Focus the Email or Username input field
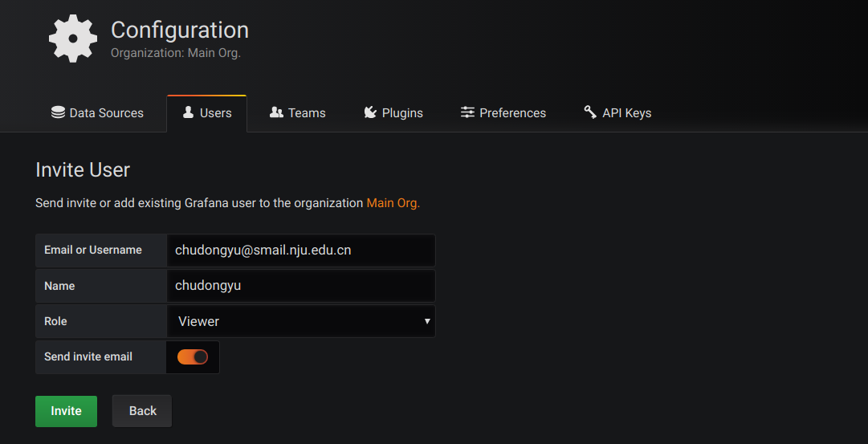Viewport: 868px width, 444px height. coord(301,251)
